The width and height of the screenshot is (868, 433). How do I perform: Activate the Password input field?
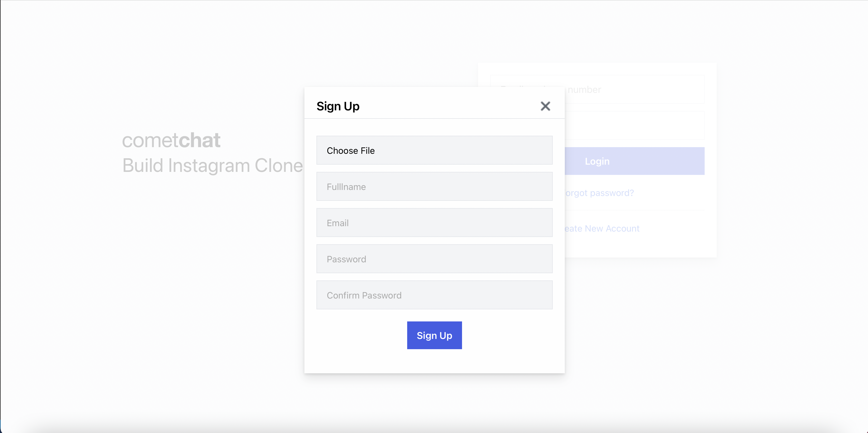click(x=434, y=259)
